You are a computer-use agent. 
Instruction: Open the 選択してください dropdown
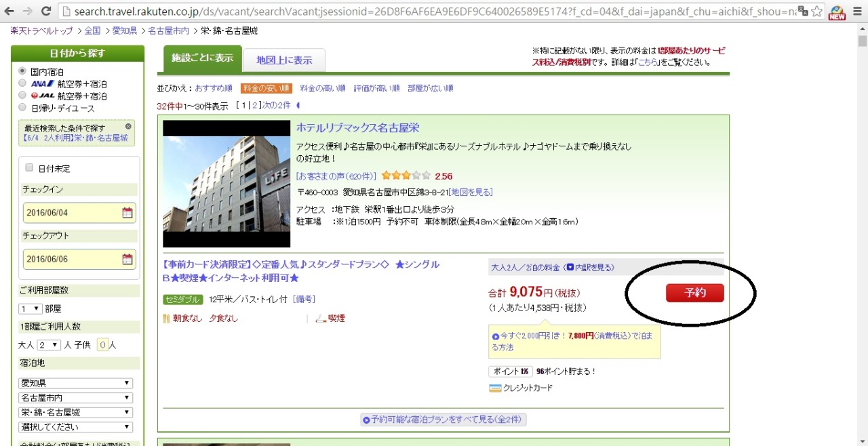[75, 427]
